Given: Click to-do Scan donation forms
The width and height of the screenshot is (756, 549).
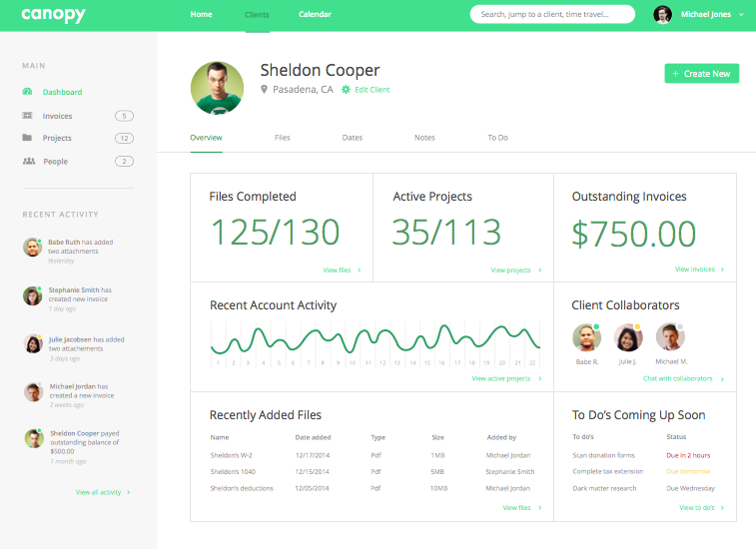Looking at the screenshot, I should 603,455.
